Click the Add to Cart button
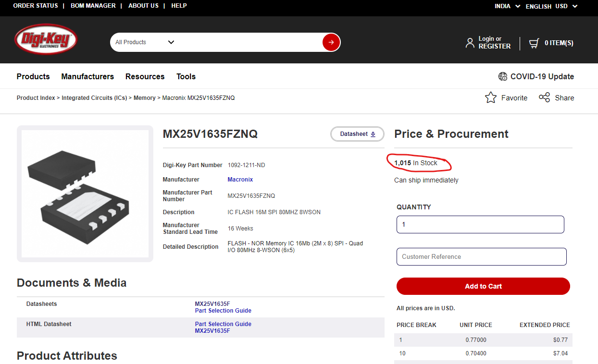The width and height of the screenshot is (598, 364). (x=483, y=286)
